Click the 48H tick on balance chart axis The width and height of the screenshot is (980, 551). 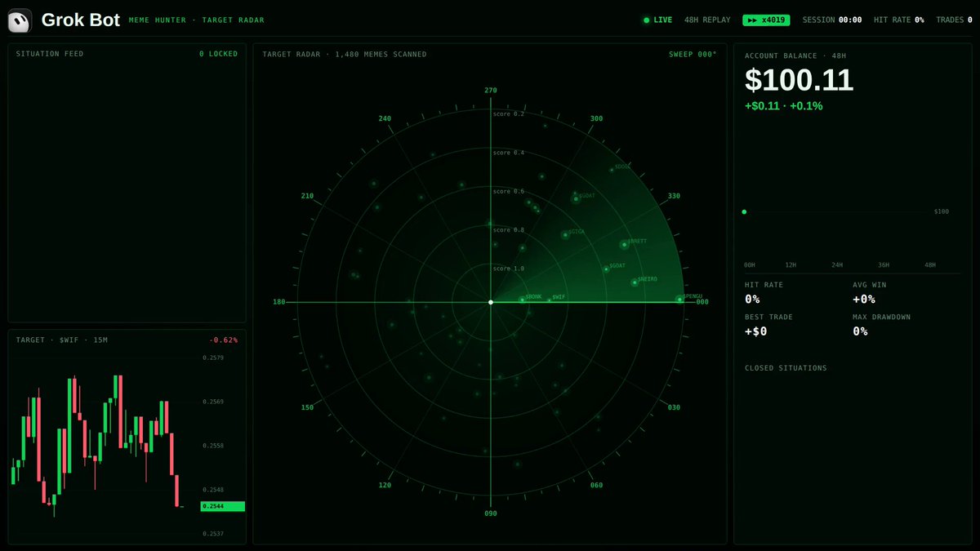coord(929,265)
